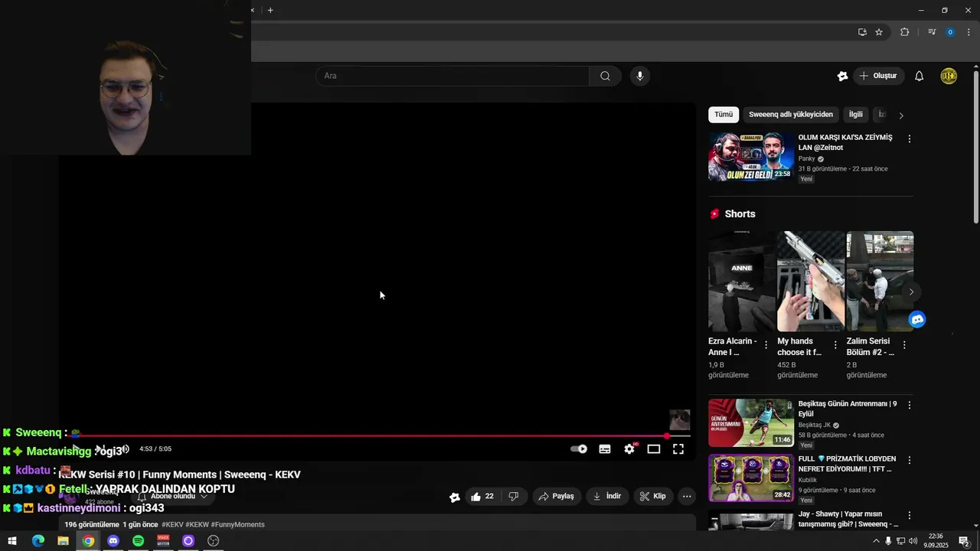Select the İlgili filter chip
The height and width of the screenshot is (551, 980).
856,115
